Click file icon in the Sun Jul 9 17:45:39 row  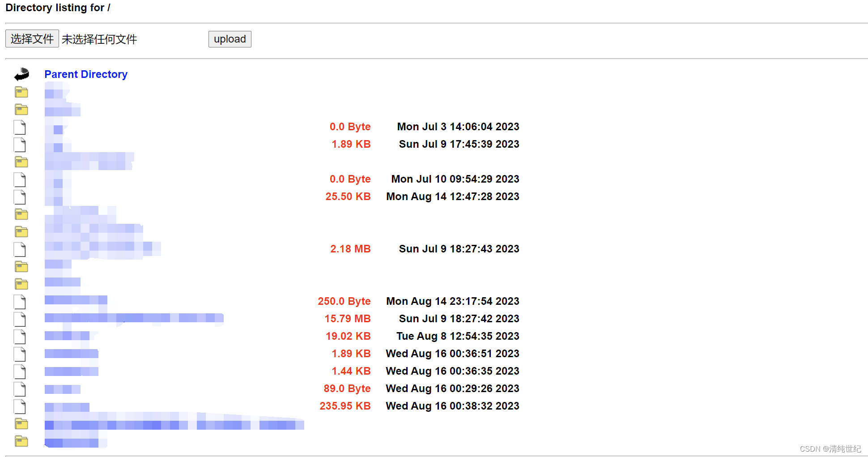(20, 145)
